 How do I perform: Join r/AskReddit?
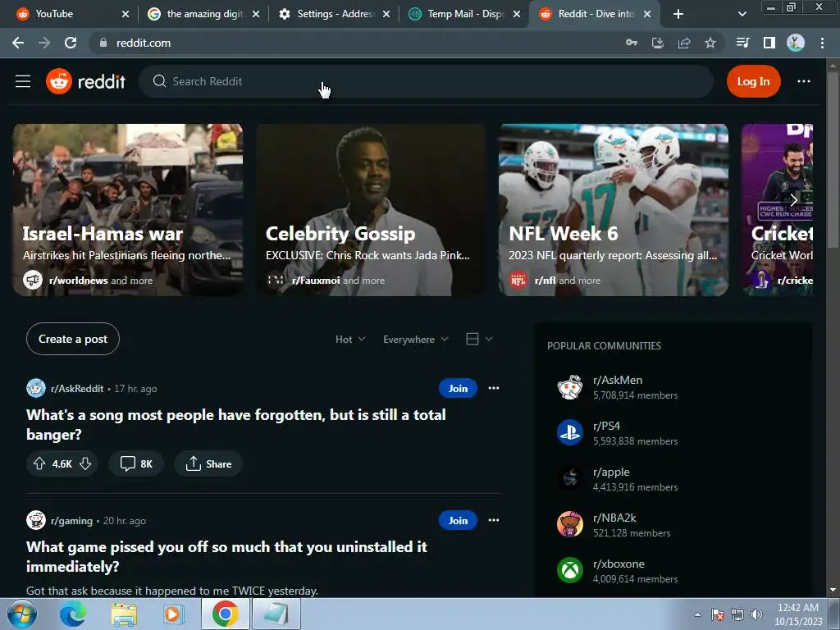coord(458,388)
